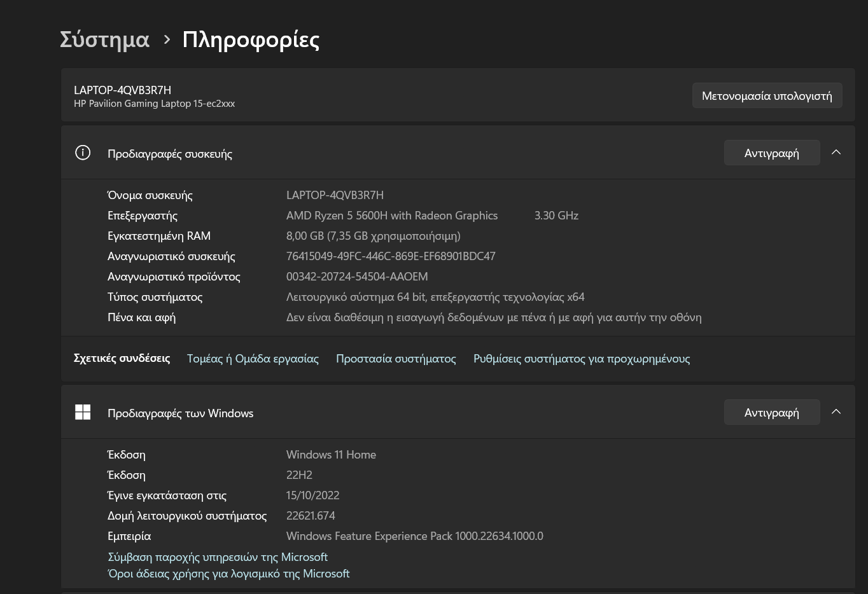
Task: Go back to Σύστημα in the breadcrumb
Action: pyautogui.click(x=104, y=39)
